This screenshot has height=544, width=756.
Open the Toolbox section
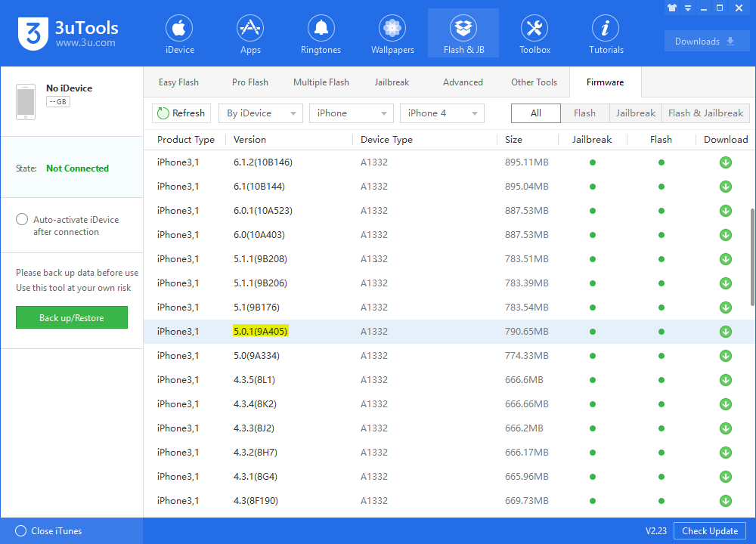[534, 34]
